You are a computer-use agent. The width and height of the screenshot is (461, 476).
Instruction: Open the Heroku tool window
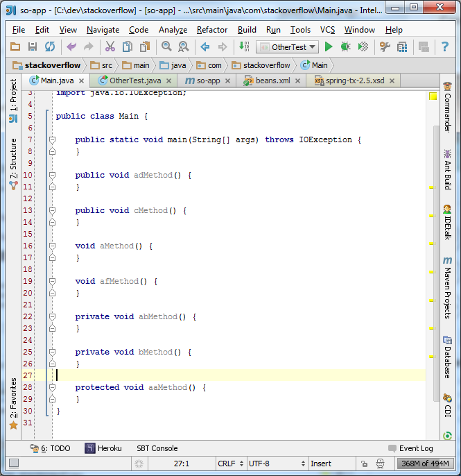[103, 448]
